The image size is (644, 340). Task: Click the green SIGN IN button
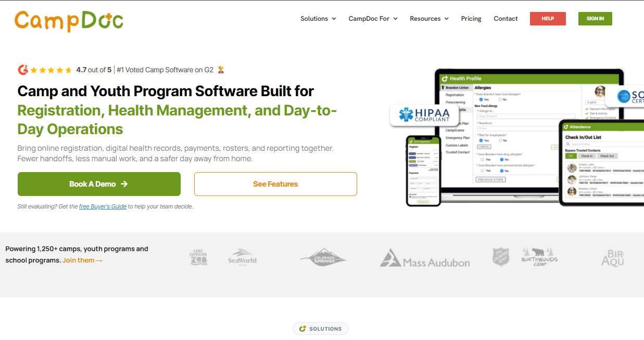point(595,19)
